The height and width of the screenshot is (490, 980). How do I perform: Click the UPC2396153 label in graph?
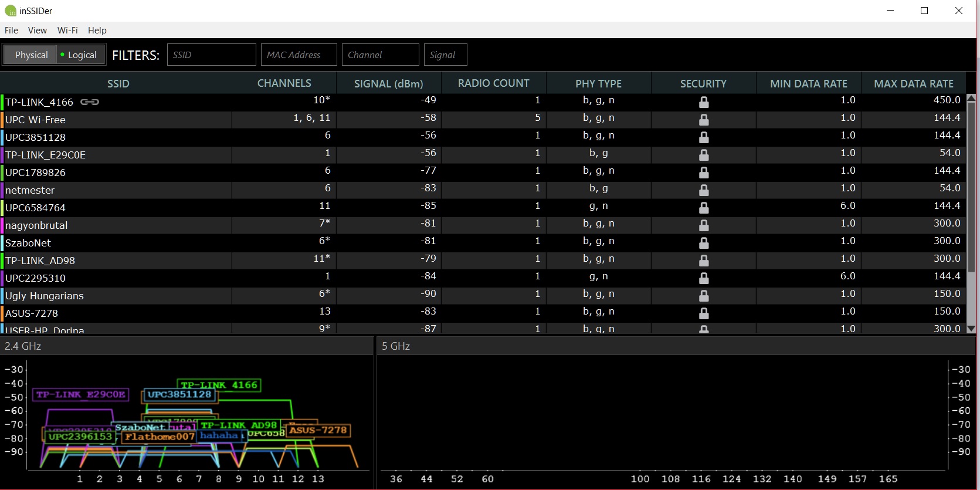80,437
